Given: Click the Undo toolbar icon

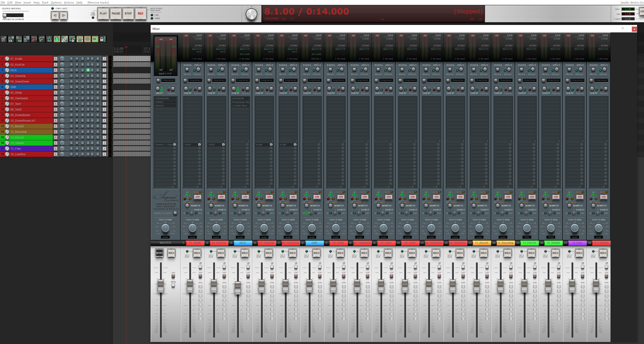Looking at the screenshot, I should [34, 39].
